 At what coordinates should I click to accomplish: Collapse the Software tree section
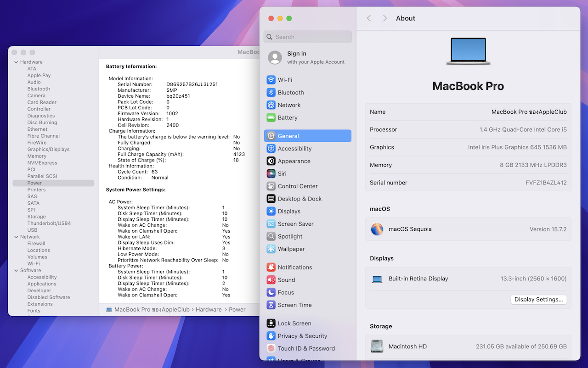click(x=16, y=271)
